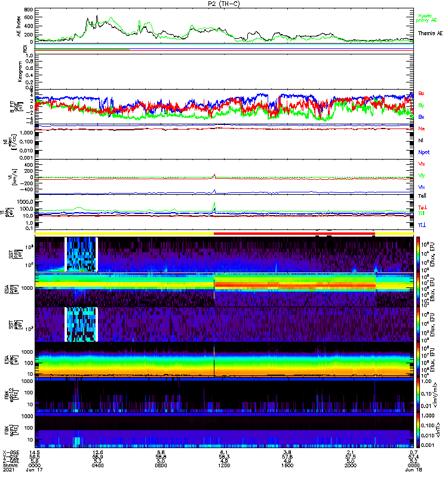Click the plot title P2 (TH-C)

[x=224, y=4]
